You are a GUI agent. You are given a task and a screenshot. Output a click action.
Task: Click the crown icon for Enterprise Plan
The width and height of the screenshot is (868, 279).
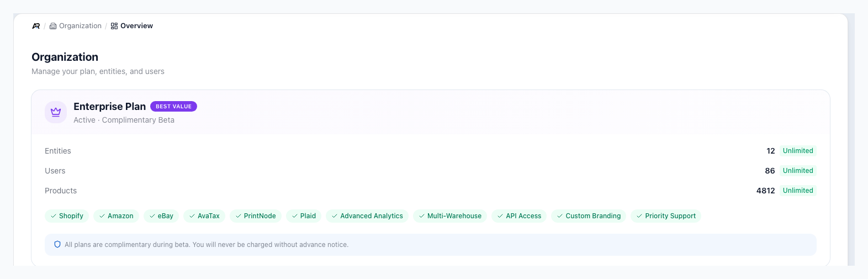coord(56,112)
